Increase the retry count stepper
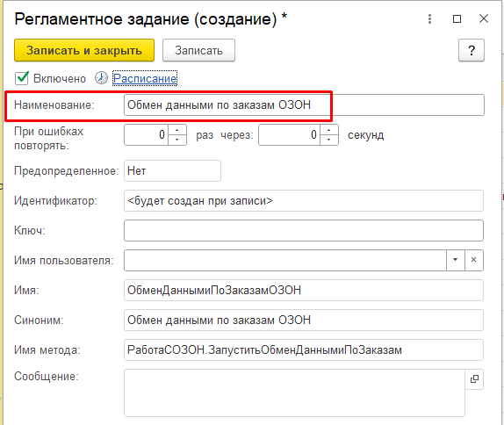The image size is (504, 425). (x=177, y=130)
